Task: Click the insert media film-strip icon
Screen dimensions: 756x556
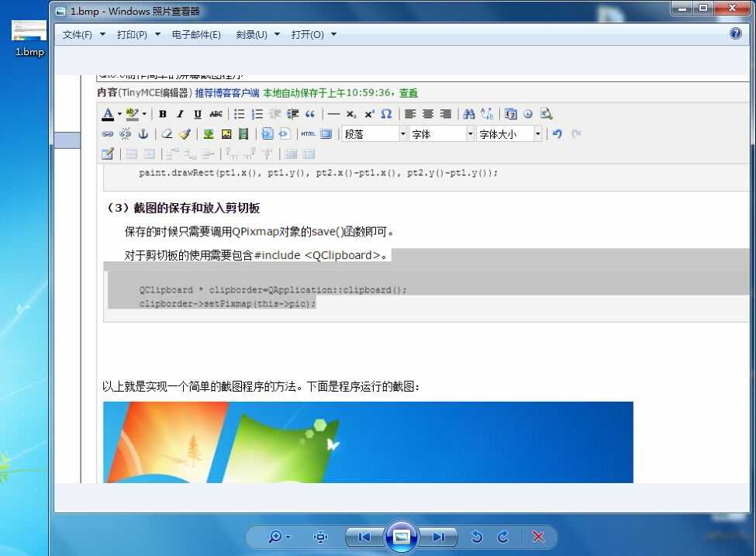Action: click(x=243, y=134)
